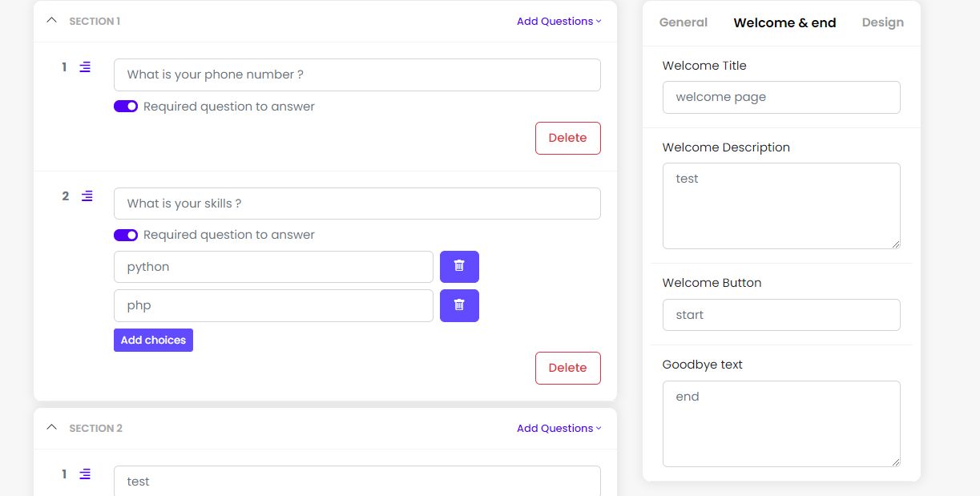Click into the Goodbye text area
The height and width of the screenshot is (496, 980).
(x=781, y=424)
